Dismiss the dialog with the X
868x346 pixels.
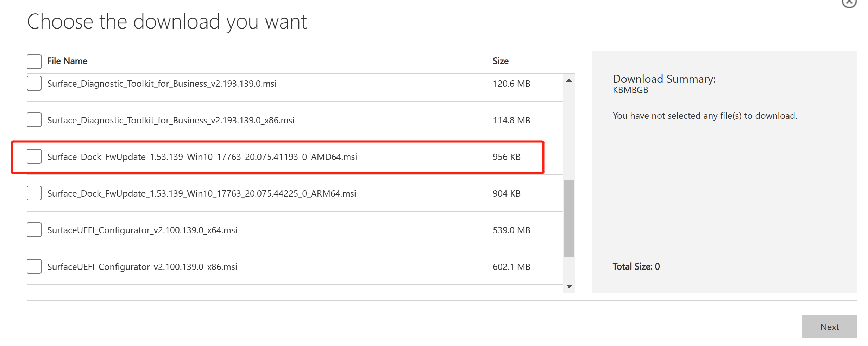coord(850,3)
